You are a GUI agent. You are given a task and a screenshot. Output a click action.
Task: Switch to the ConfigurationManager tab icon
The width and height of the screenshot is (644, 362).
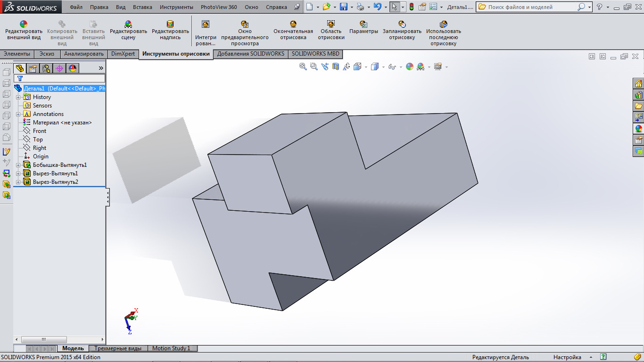46,68
